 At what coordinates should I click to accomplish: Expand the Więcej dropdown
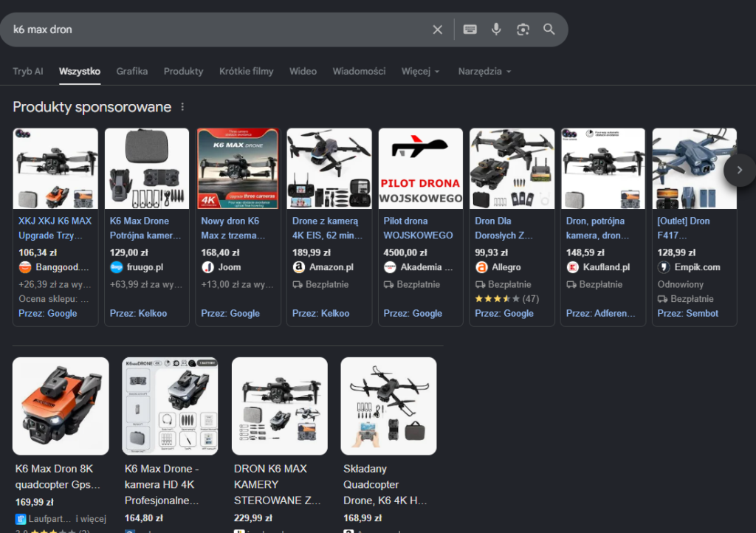[420, 72]
